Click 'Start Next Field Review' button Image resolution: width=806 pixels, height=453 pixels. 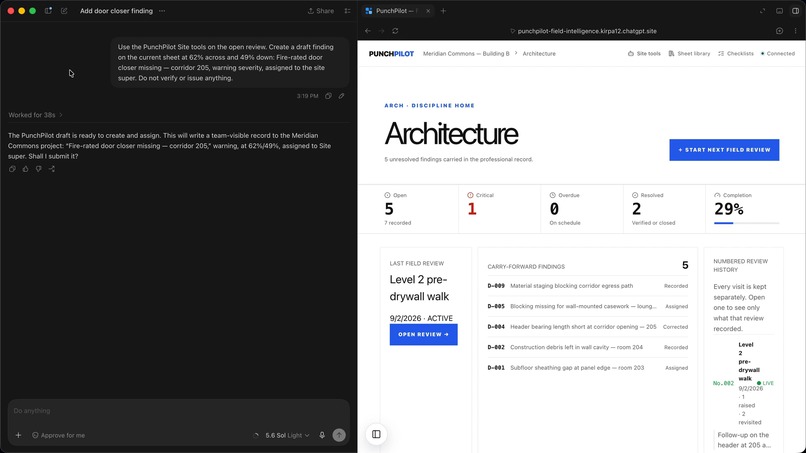pyautogui.click(x=724, y=150)
